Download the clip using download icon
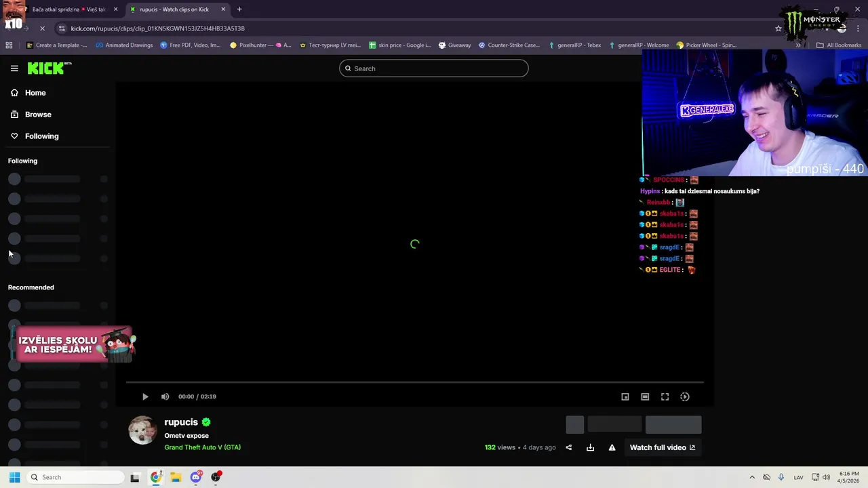868x488 pixels. pyautogui.click(x=590, y=447)
